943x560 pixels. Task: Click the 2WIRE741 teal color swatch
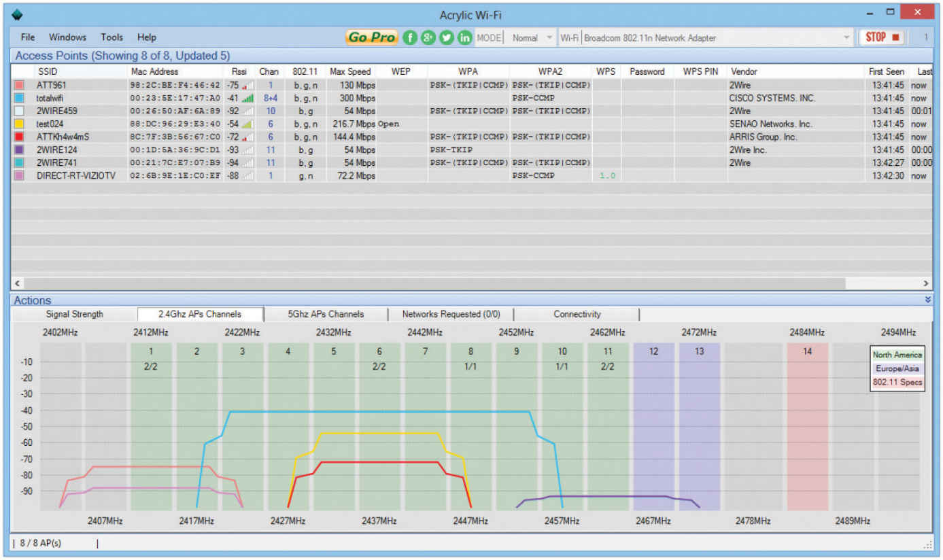tap(19, 162)
